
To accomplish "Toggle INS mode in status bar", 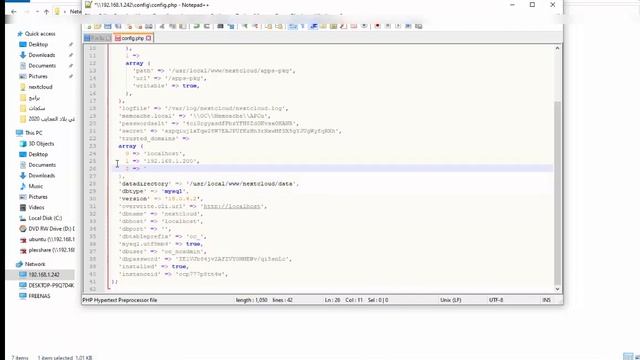I will coord(546,300).
